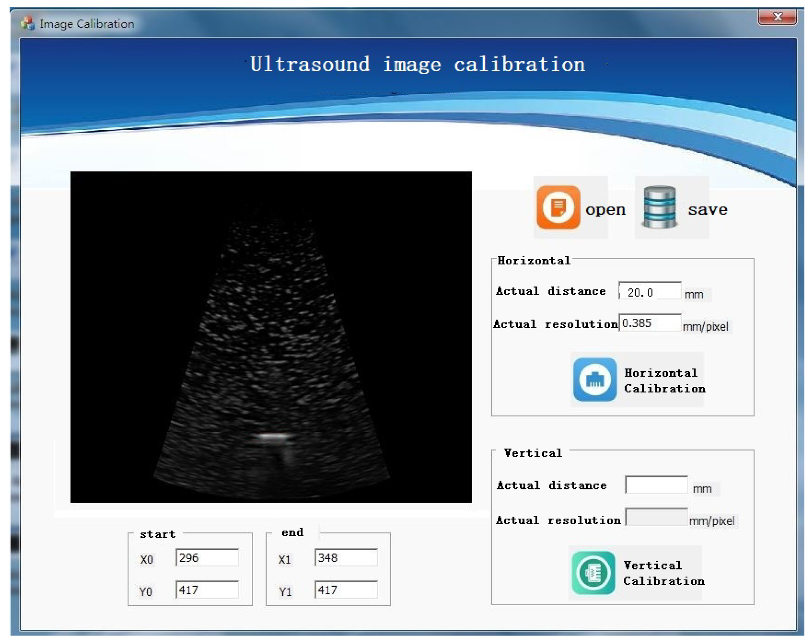Viewport: 812px width, 644px height.
Task: Click the database save icon
Action: pyautogui.click(x=659, y=207)
